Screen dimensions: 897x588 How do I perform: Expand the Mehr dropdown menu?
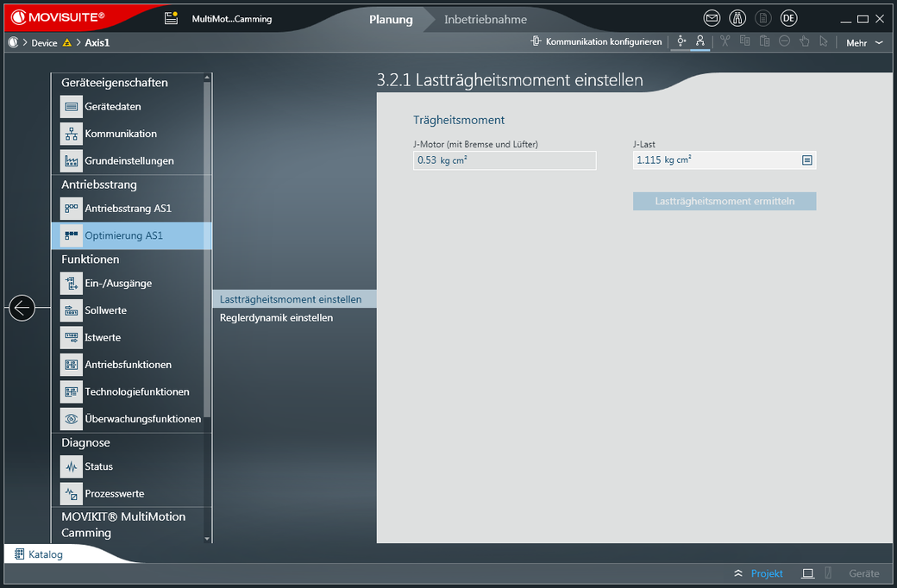coord(864,42)
